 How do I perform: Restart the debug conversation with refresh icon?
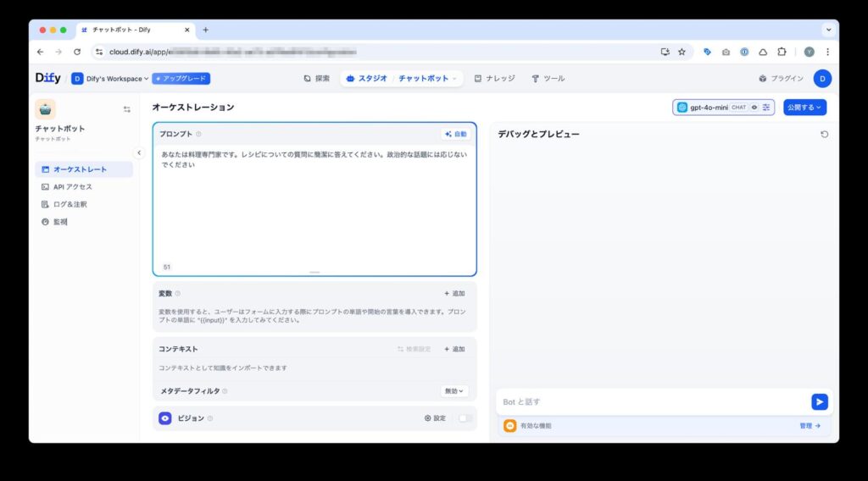pyautogui.click(x=824, y=135)
